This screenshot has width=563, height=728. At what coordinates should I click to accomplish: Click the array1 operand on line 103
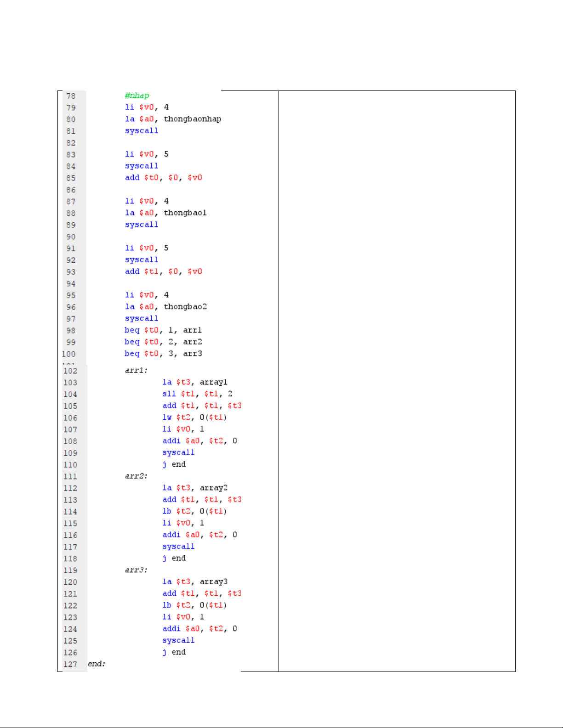coord(213,382)
